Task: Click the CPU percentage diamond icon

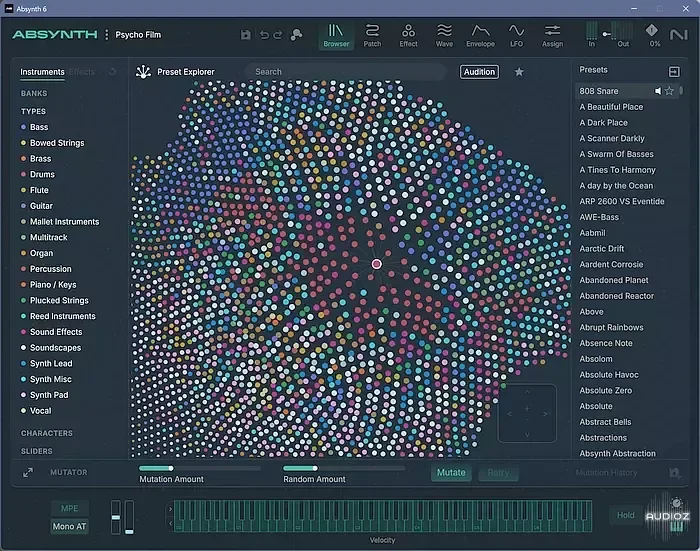Action: point(652,30)
